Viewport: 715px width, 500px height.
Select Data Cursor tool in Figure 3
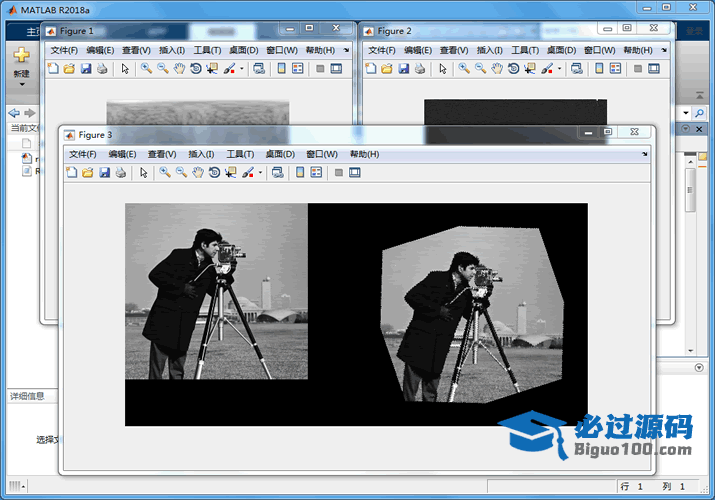231,172
